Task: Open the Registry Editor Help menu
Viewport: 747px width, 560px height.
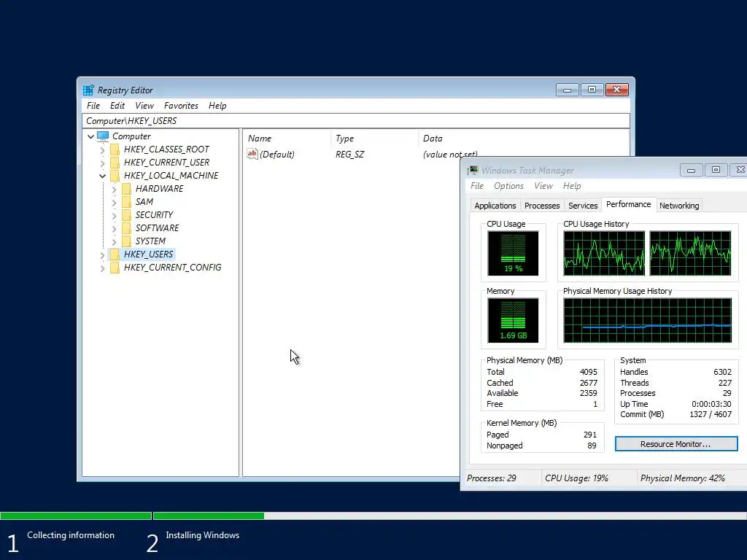Action: (x=217, y=106)
